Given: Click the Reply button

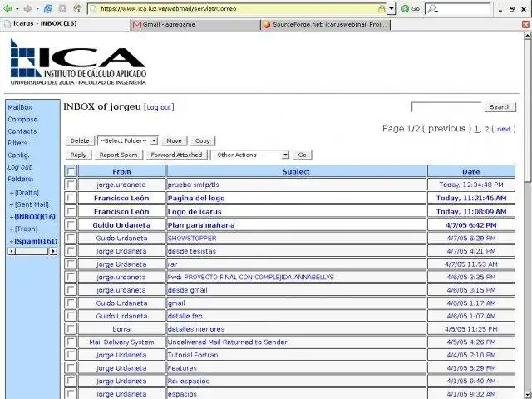Looking at the screenshot, I should pos(78,155).
